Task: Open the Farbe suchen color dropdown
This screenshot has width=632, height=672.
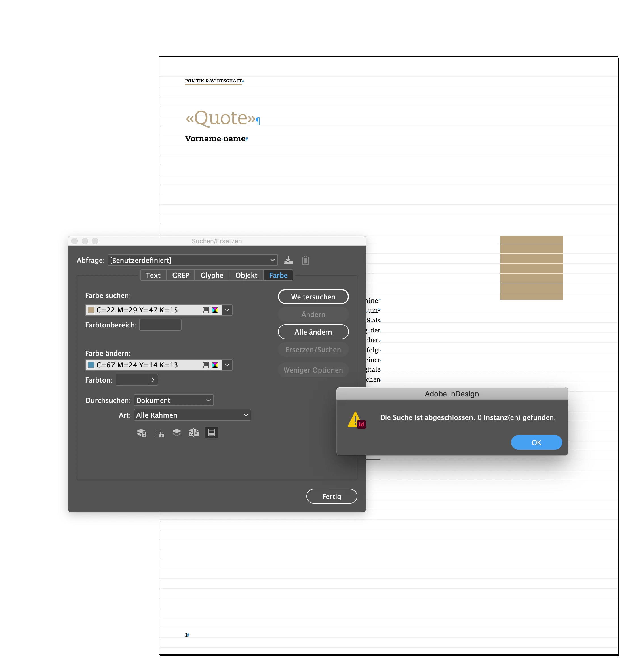Action: (227, 310)
